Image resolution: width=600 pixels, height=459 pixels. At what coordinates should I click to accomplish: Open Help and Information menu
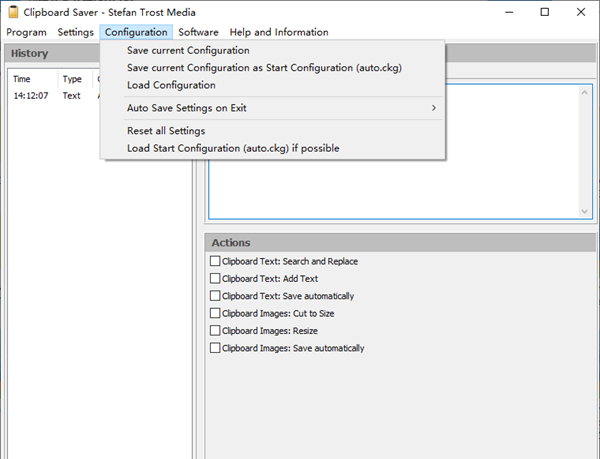pos(279,32)
